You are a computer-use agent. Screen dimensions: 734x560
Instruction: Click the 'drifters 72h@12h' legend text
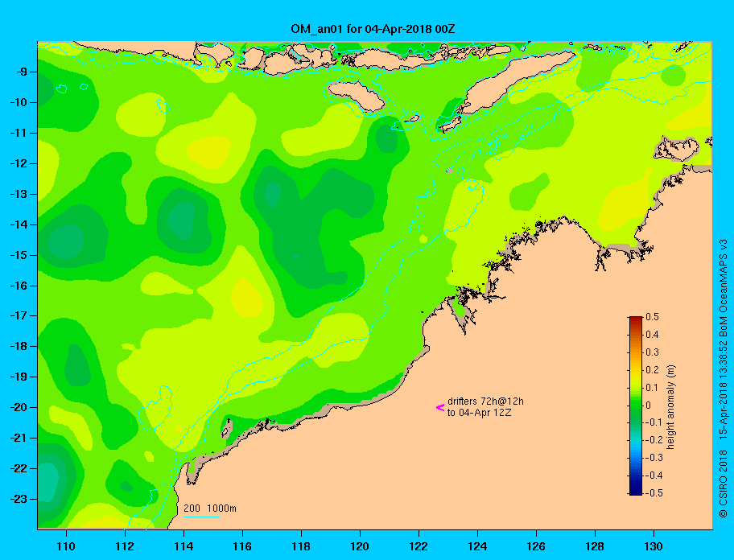pos(485,401)
